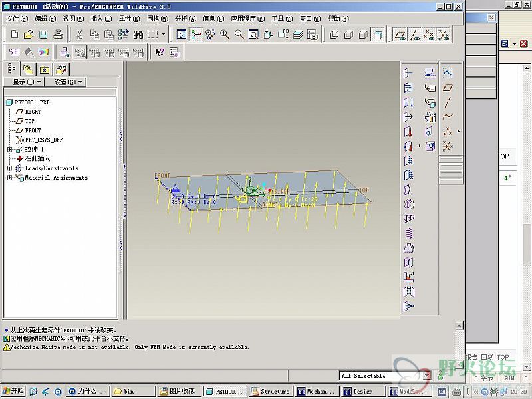Viewport: 532px width, 399px height.
Task: Switch to the Design taskbar window
Action: click(362, 391)
